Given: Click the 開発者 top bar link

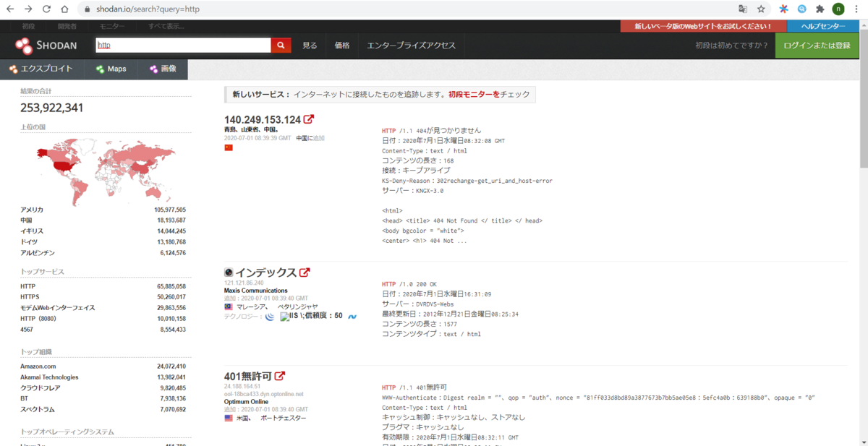Looking at the screenshot, I should click(x=67, y=26).
